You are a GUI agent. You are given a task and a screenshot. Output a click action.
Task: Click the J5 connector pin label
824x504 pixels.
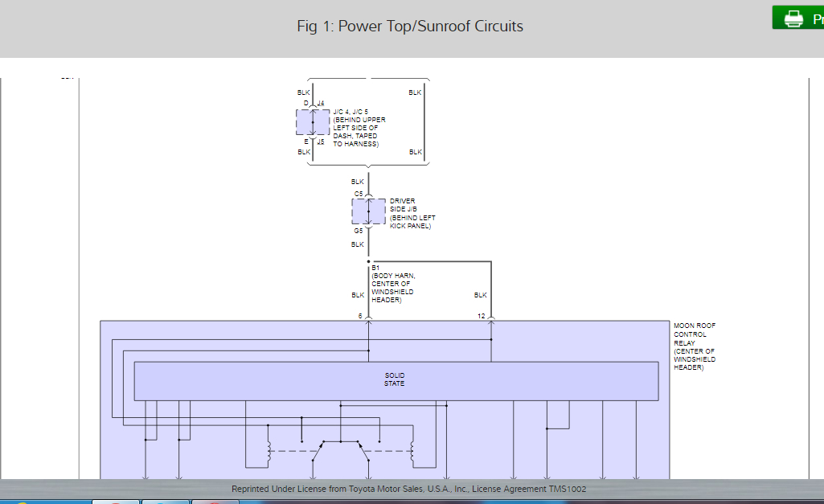(x=321, y=141)
